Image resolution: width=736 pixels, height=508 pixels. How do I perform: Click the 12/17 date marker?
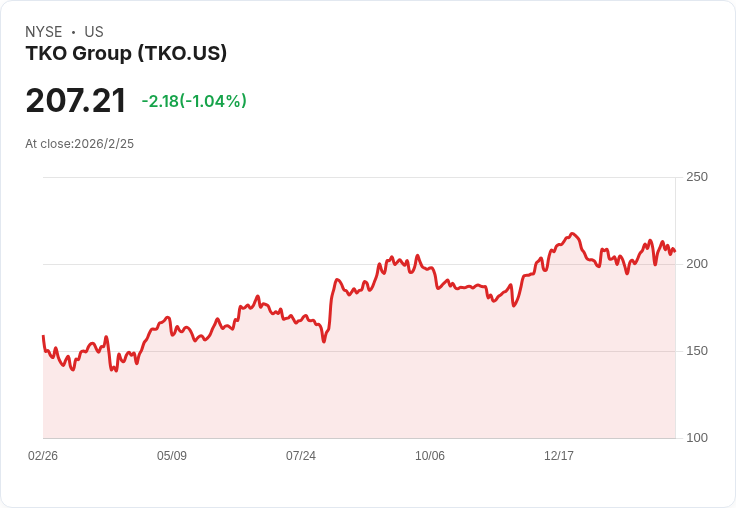coord(559,455)
